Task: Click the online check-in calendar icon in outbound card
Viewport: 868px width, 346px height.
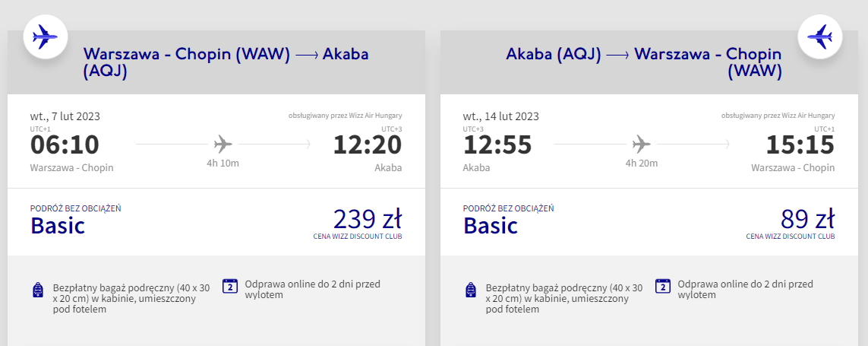Action: coord(230,286)
